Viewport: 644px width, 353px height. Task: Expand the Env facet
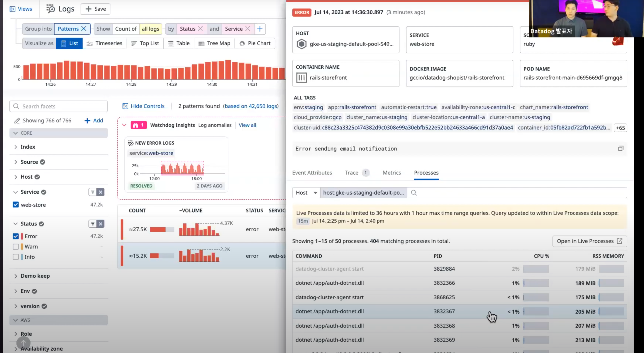[16, 291]
